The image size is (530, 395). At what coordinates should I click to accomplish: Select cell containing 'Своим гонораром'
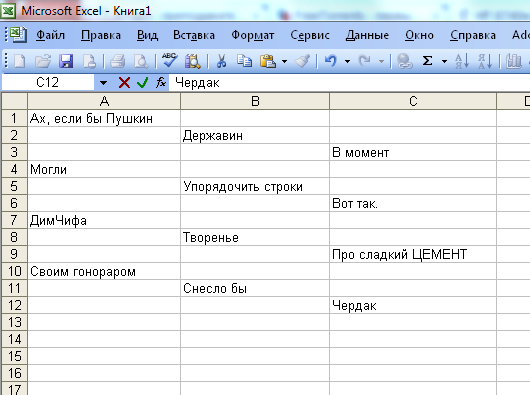[104, 271]
